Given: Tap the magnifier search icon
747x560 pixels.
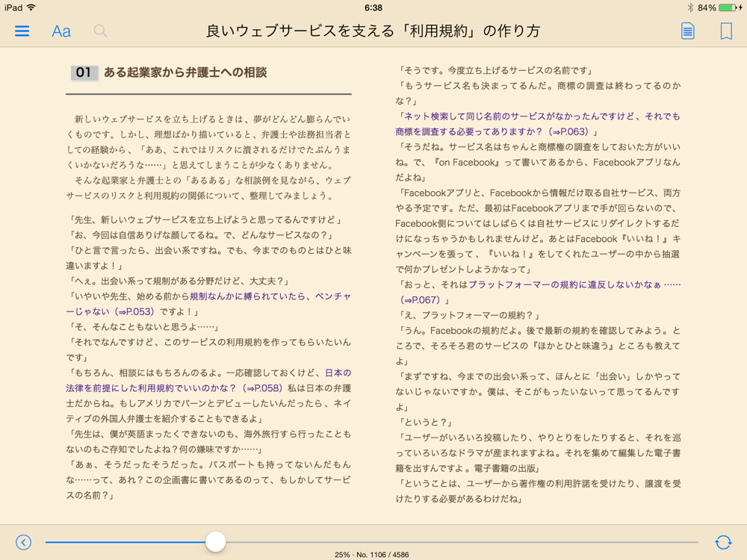Looking at the screenshot, I should pos(100,31).
